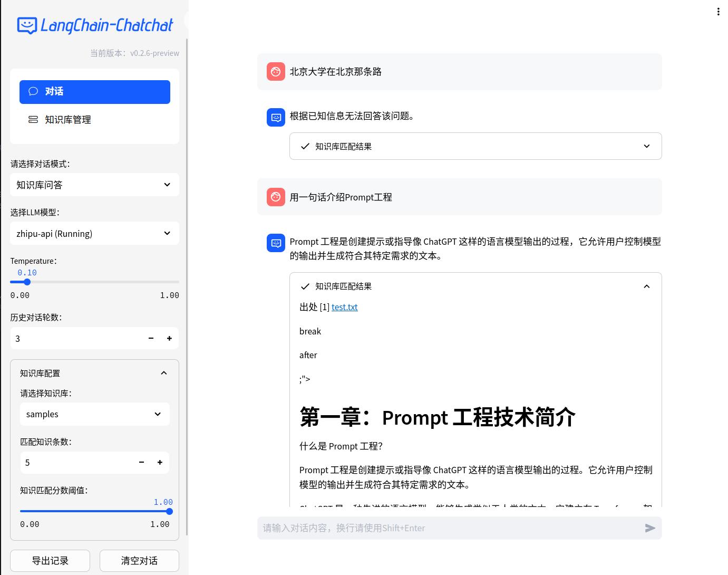Collapse the 知识库配置 panel
This screenshot has height=575, width=728.
(x=163, y=373)
